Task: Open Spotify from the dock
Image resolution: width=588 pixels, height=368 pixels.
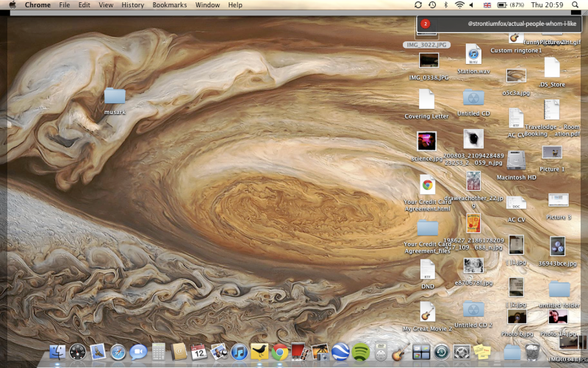Action: coord(360,352)
